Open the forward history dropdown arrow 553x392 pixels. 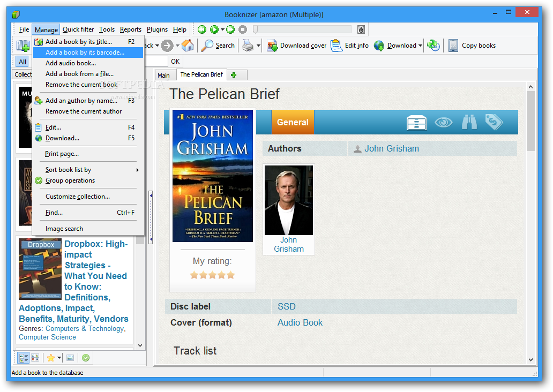coord(177,46)
